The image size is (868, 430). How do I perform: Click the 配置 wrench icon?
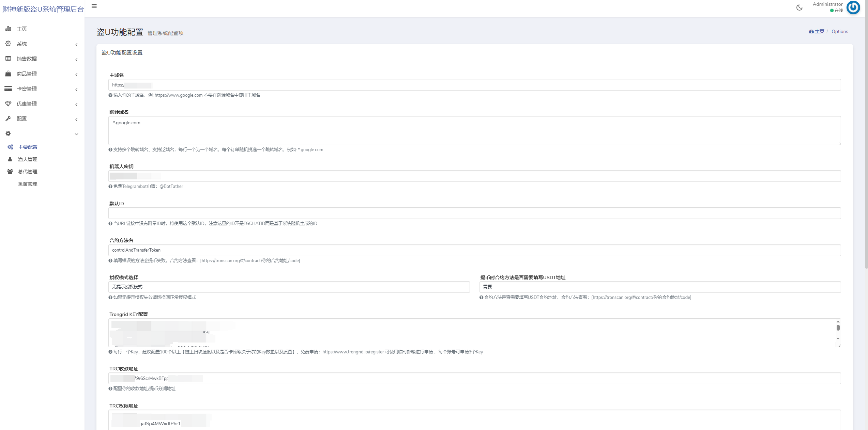[8, 118]
